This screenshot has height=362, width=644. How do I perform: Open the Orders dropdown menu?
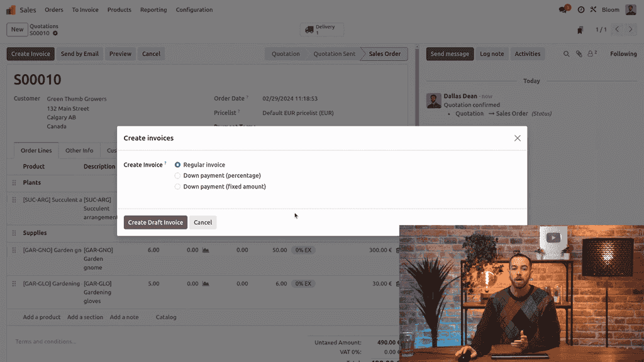[x=54, y=9]
